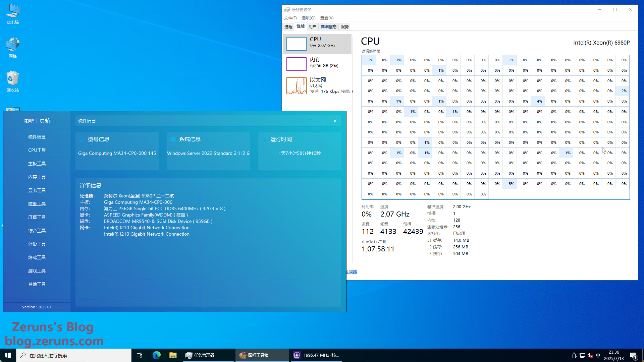Screen dimensions: 644x362
Task: Open the 选项(O) menu in Task Manager
Action: 308,18
